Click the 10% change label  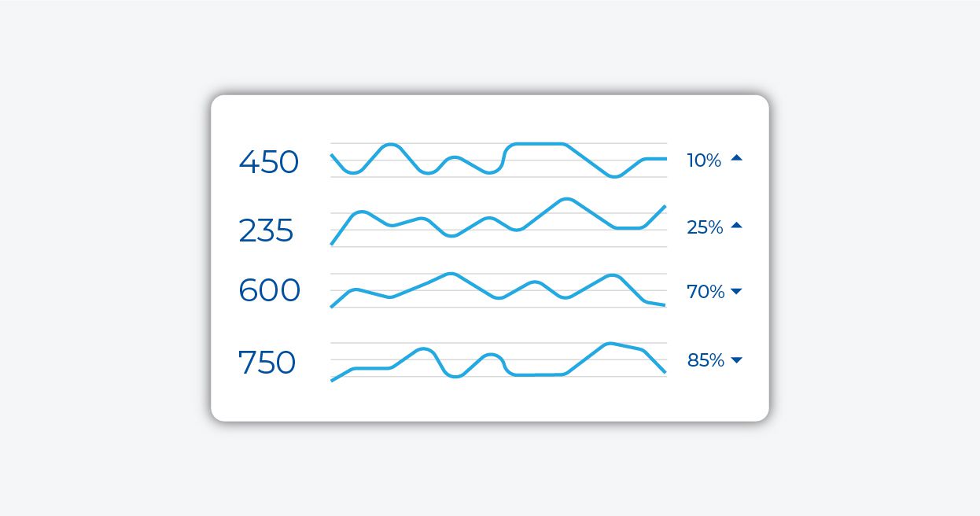[704, 160]
